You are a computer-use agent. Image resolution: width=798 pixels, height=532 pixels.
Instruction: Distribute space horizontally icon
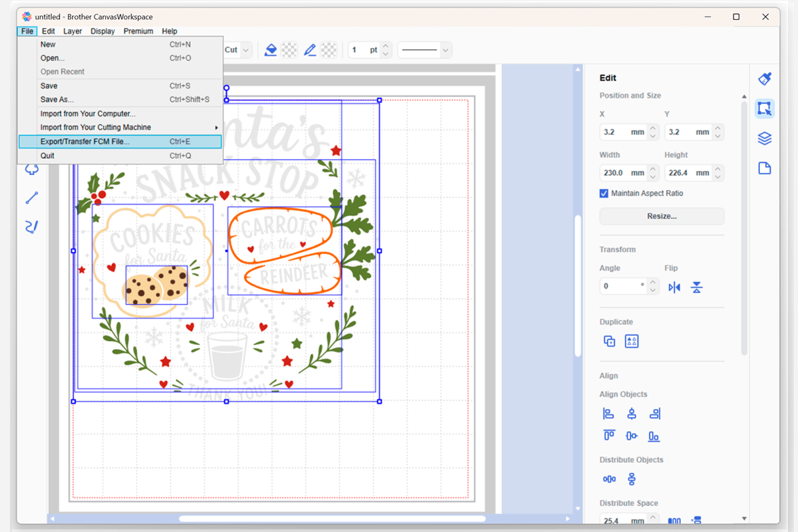pos(674,521)
